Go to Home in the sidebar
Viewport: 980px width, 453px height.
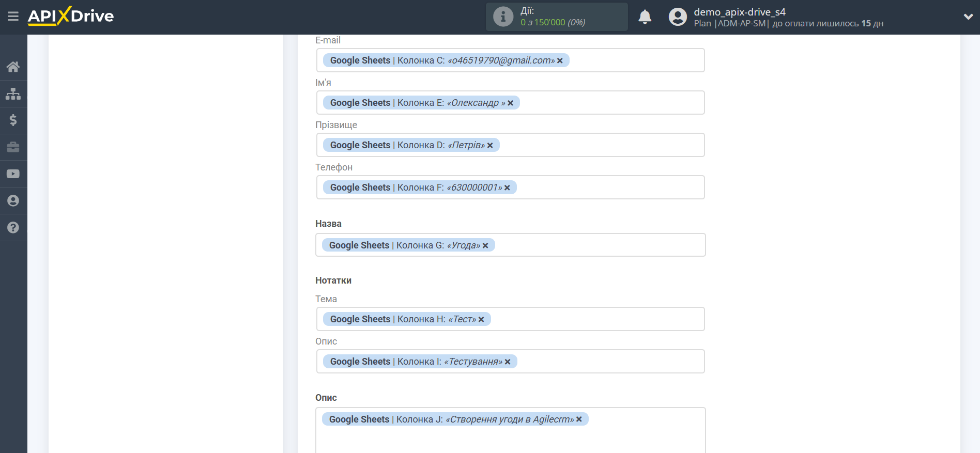point(13,67)
